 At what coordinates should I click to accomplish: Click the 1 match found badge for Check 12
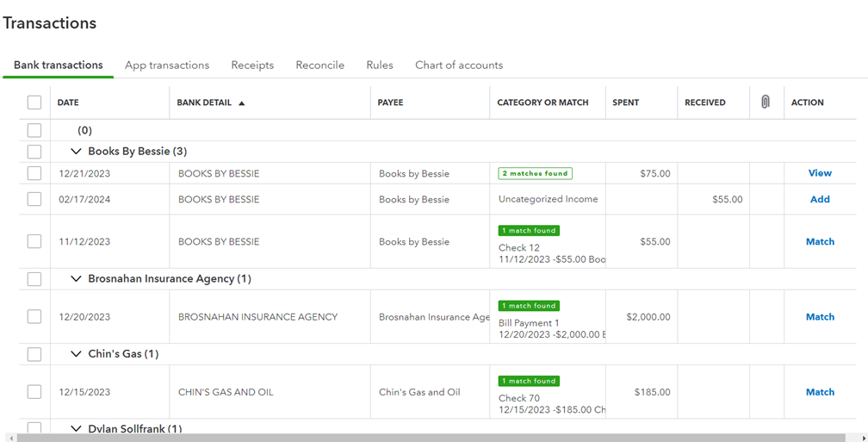[529, 230]
